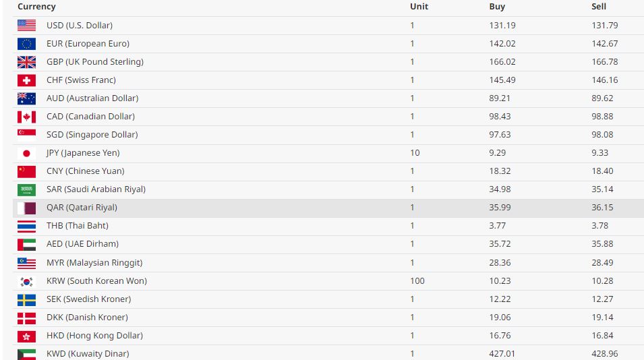Click the AUD (Australian Dollar) currency name
Screen dimensions: 644x360
[92, 98]
